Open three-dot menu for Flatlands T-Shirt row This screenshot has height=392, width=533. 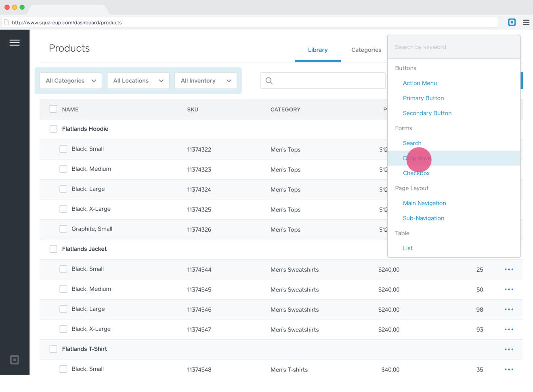(x=509, y=349)
